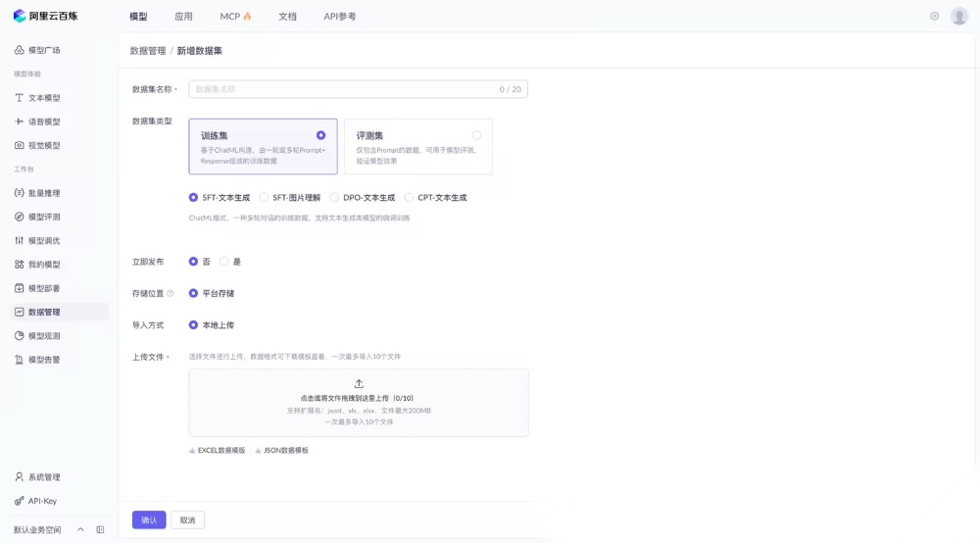Download the EXCEL数据模板 link

[221, 451]
